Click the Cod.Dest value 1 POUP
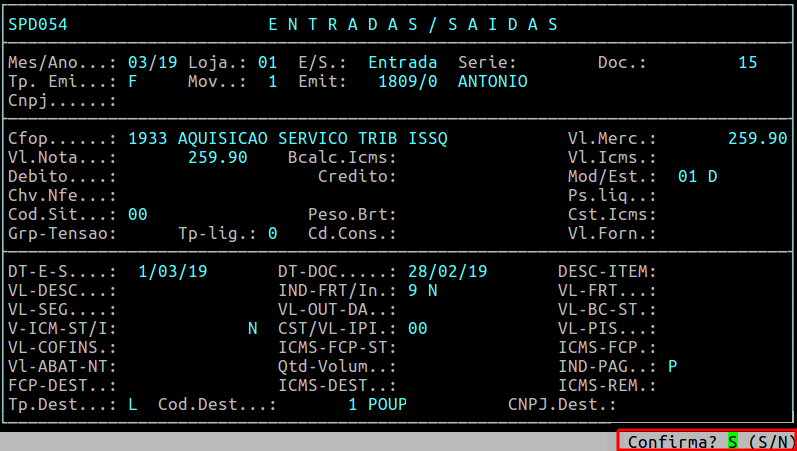Screen dimensions: 797x451 tap(377, 404)
